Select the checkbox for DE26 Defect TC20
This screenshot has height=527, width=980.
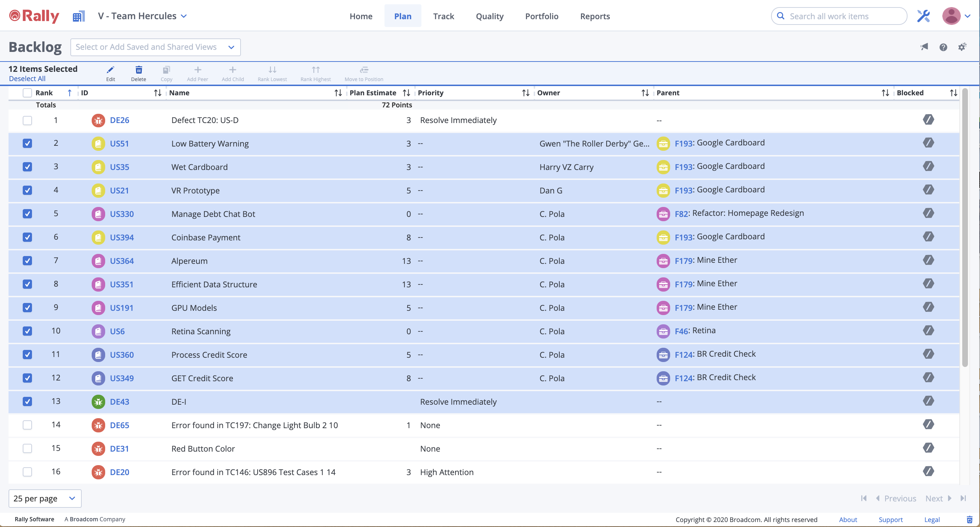27,120
